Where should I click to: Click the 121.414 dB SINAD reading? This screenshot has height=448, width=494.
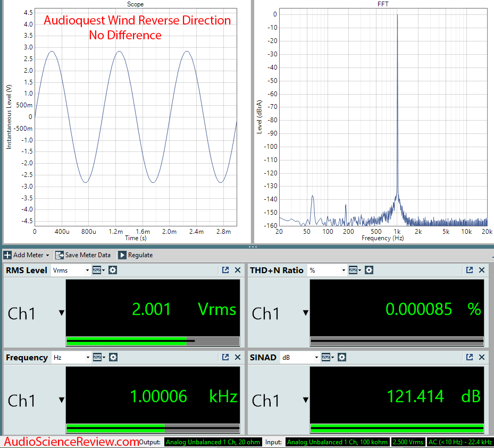click(397, 395)
